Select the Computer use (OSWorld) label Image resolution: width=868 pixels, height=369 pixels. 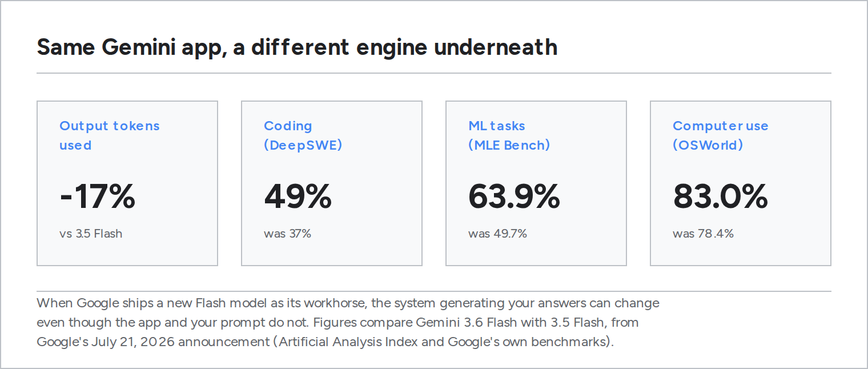click(x=720, y=135)
